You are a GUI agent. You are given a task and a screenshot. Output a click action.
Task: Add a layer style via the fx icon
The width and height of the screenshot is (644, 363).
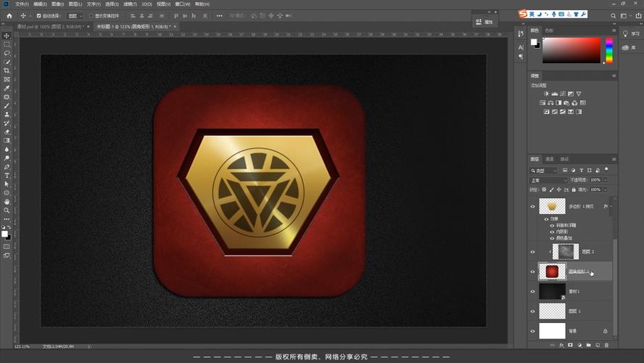click(561, 346)
